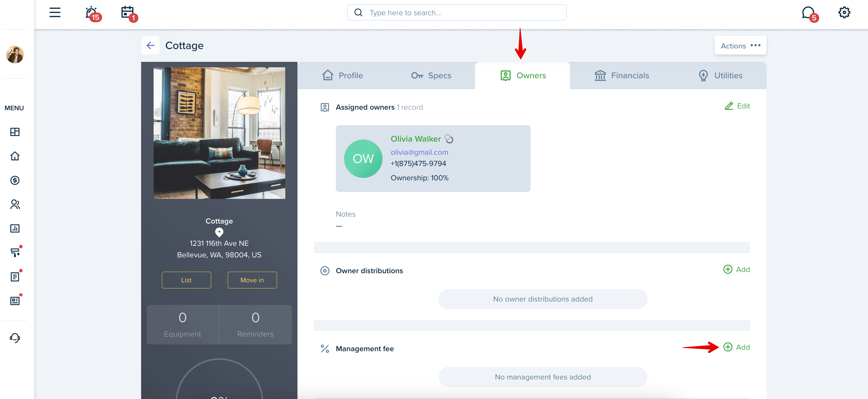This screenshot has height=399, width=868.
Task: Open the dashboard grid icon in sidebar
Action: pos(15,132)
